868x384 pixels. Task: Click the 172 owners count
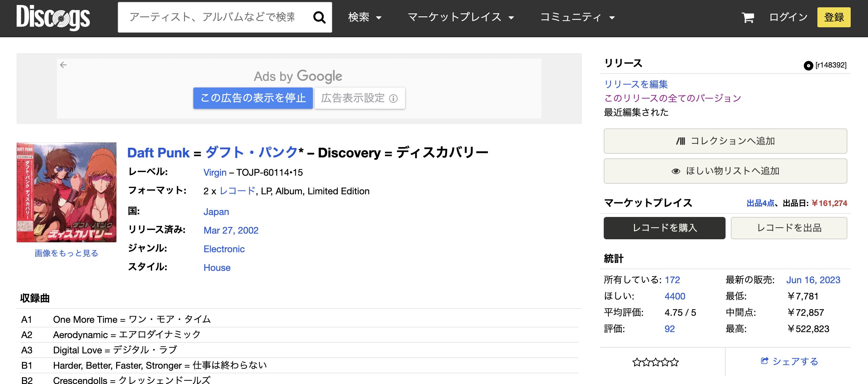click(672, 280)
